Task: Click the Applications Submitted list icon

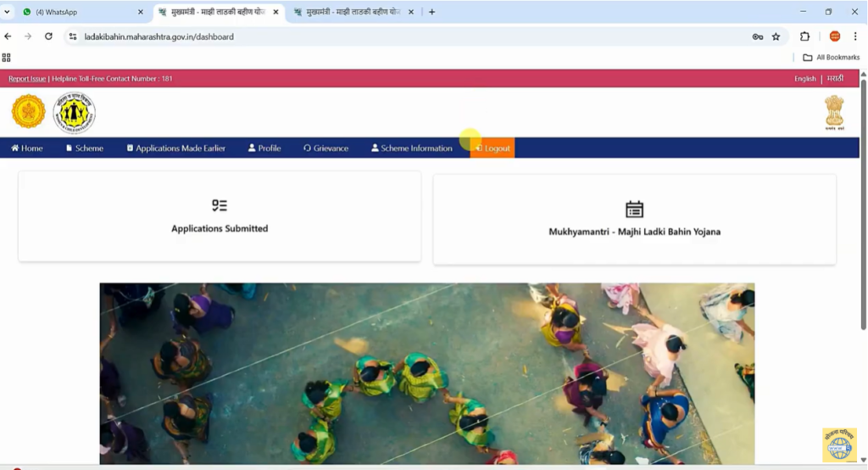Action: [220, 205]
